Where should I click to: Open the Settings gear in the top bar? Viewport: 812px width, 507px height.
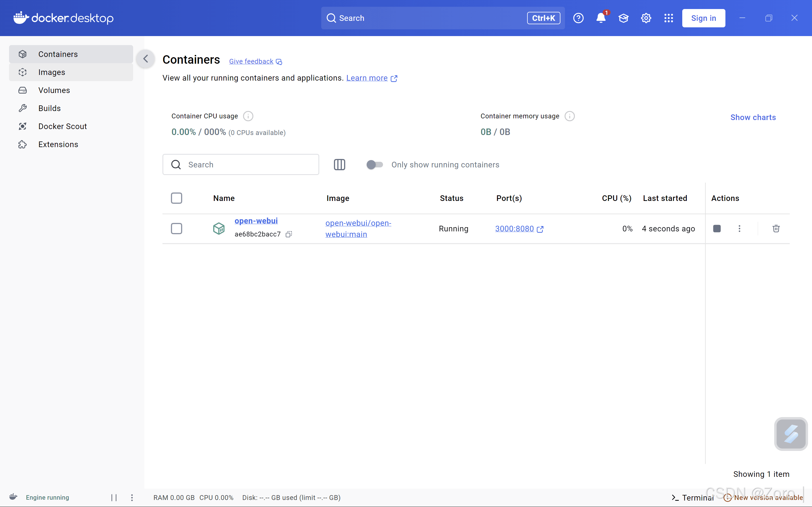[646, 18]
